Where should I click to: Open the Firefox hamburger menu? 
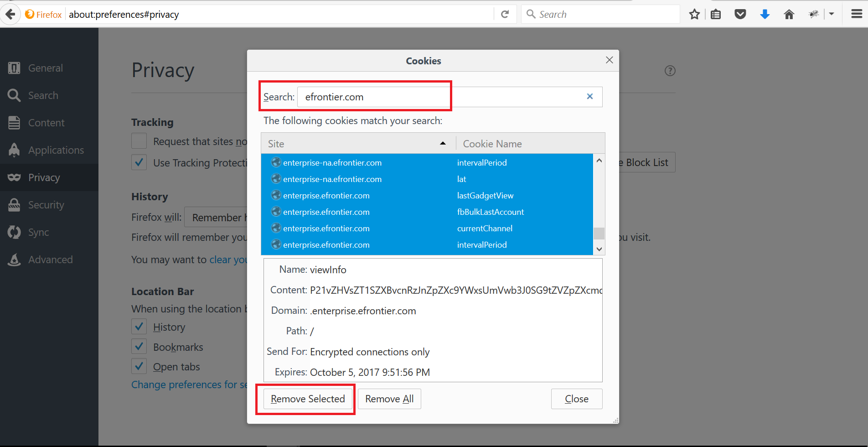(857, 14)
